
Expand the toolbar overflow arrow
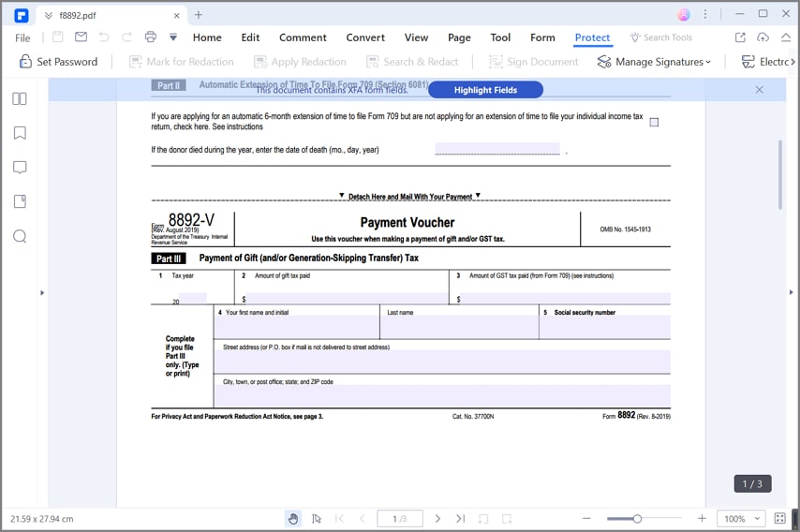coord(793,62)
